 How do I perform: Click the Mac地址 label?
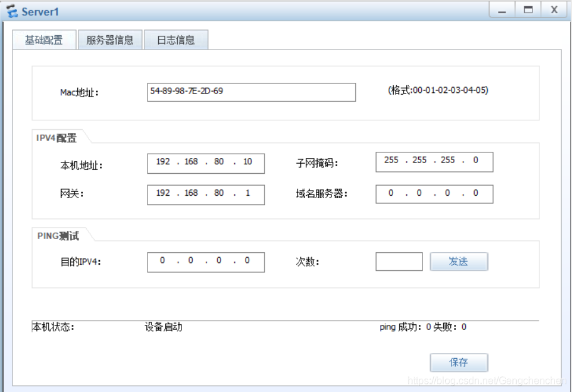(x=79, y=93)
